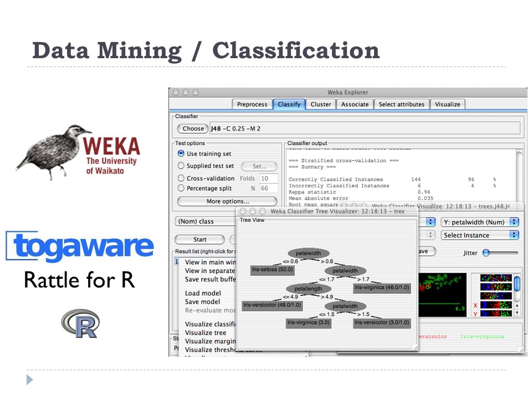Viewport: 532px width, 399px height.
Task: Open the Select attributes tab
Action: point(401,104)
